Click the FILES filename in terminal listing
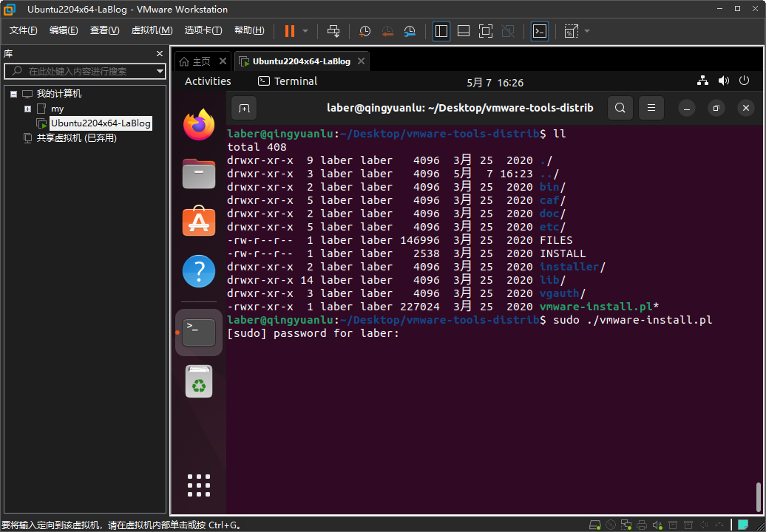766x532 pixels. 556,241
